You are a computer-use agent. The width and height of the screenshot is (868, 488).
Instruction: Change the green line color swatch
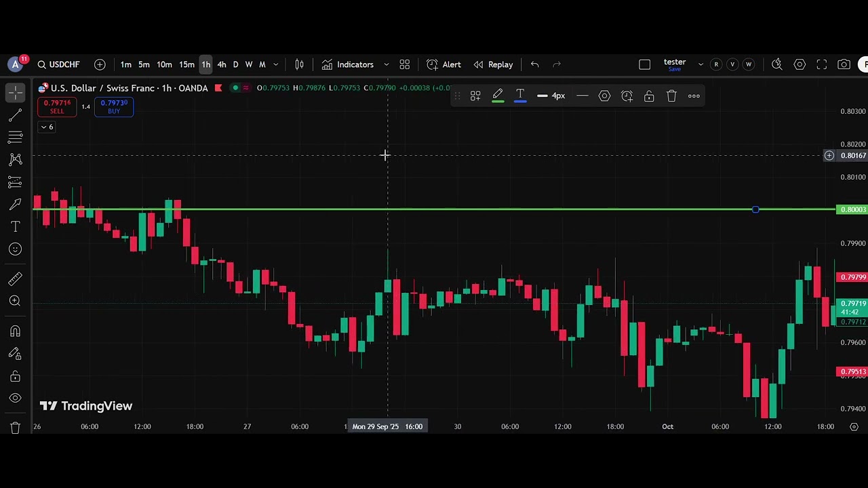pos(498,96)
